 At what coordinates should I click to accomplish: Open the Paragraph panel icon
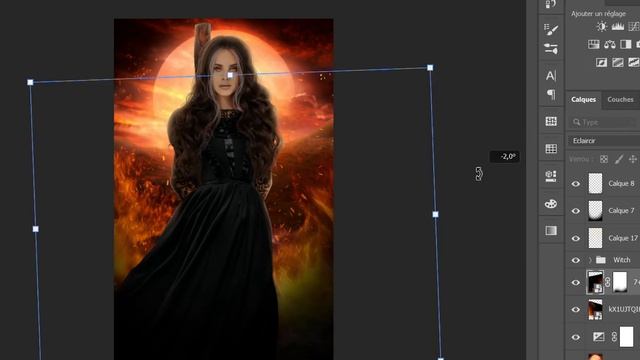[551, 95]
